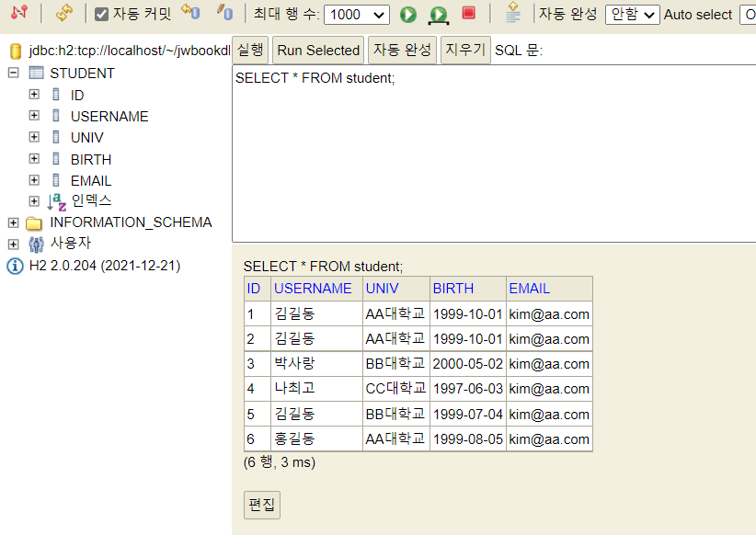Image resolution: width=756 pixels, height=535 pixels.
Task: Expand the EMAIL column node
Action: [x=34, y=180]
